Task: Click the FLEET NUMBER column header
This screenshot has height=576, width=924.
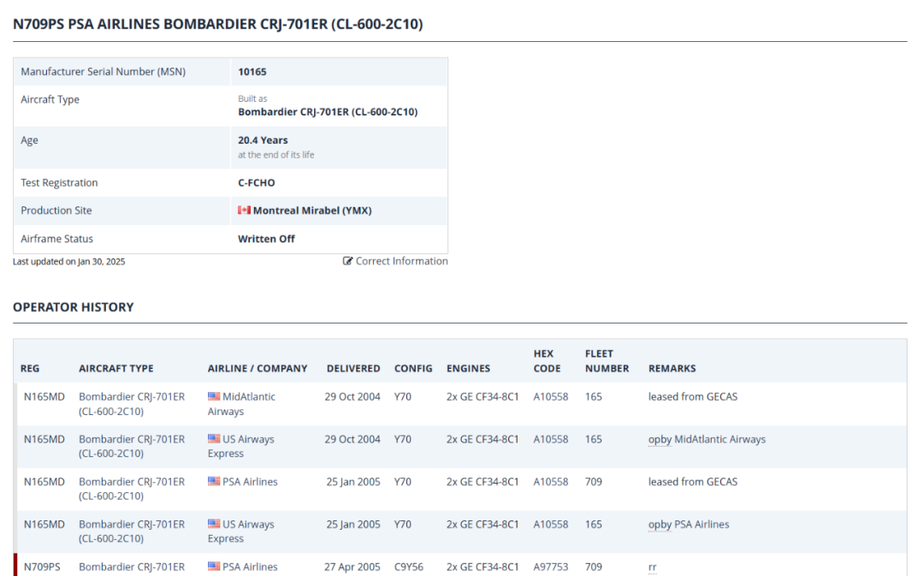Action: click(x=607, y=361)
